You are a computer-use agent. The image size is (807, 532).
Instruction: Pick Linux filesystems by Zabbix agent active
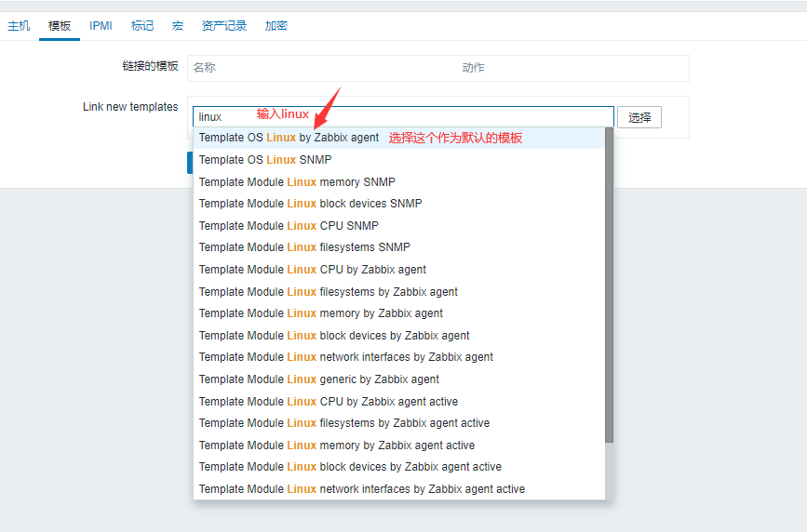(399, 423)
